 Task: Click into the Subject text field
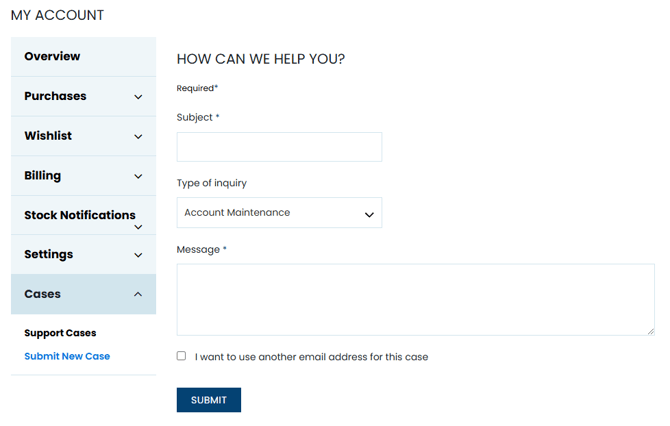(x=279, y=147)
